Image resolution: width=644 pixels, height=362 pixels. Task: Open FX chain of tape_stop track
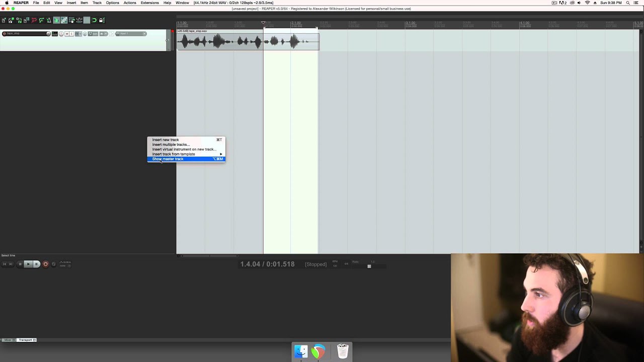click(77, 34)
